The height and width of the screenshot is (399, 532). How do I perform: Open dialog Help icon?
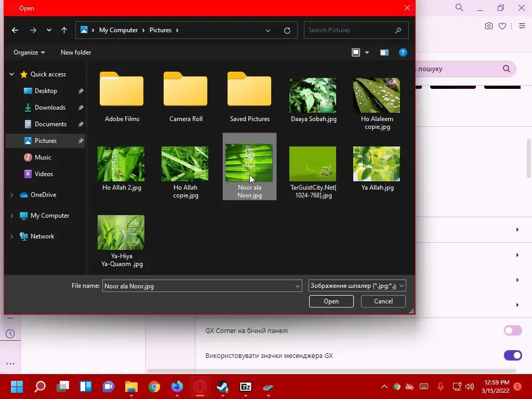403,52
